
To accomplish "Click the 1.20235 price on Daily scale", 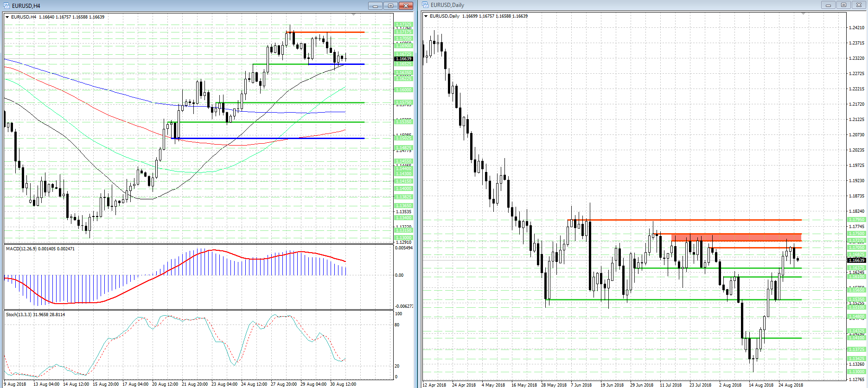I will tap(856, 150).
